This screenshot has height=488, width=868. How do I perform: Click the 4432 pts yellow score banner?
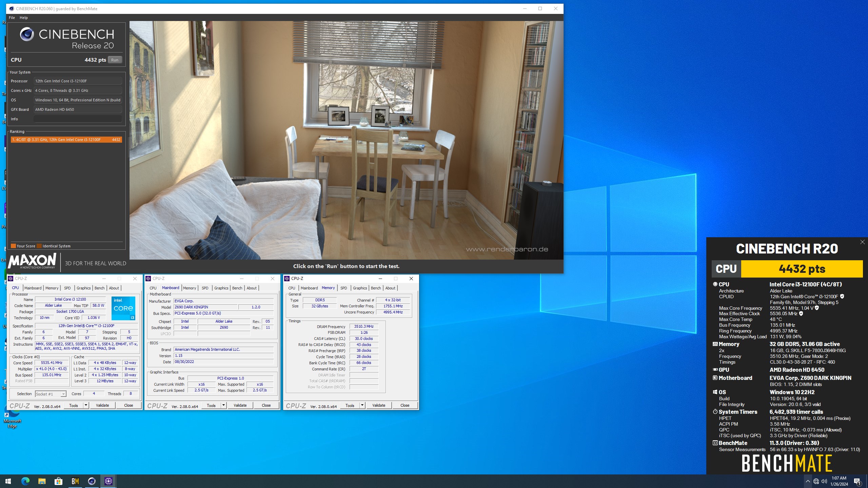click(802, 269)
